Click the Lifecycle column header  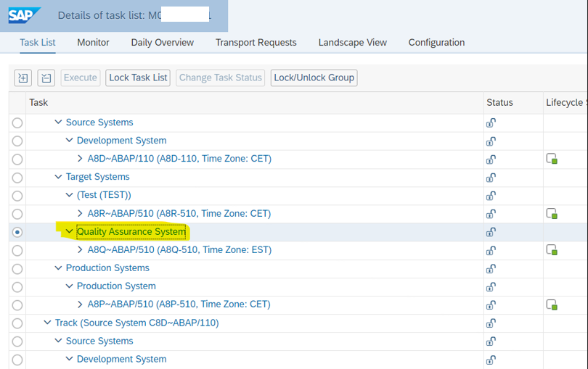click(564, 102)
